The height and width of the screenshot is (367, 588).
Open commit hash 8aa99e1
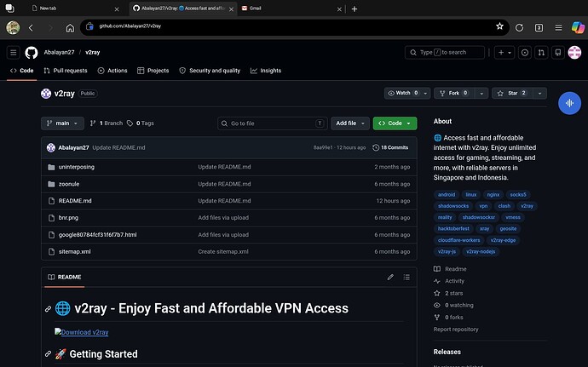323,147
